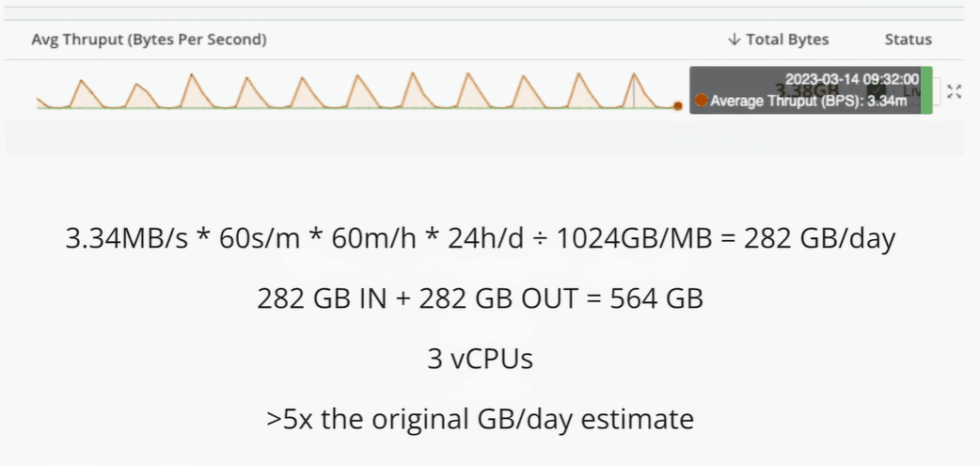Click the Status column header
Image resolution: width=980 pixels, height=466 pixels.
pyautogui.click(x=908, y=40)
